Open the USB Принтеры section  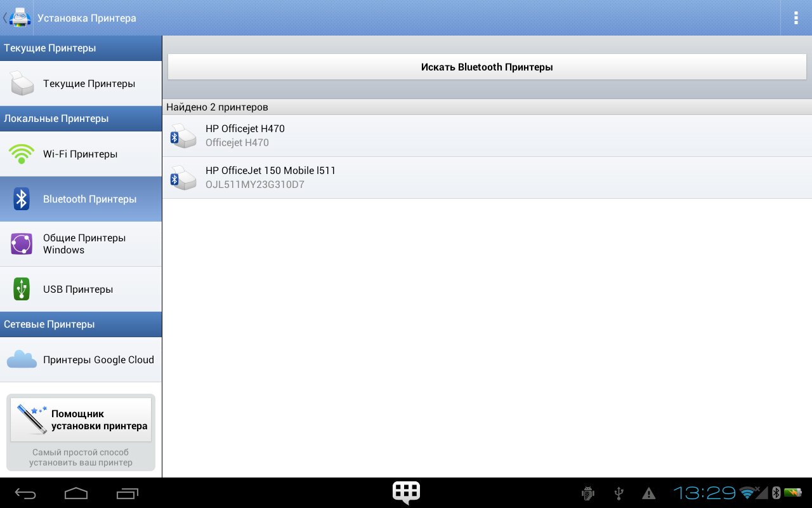click(x=78, y=289)
